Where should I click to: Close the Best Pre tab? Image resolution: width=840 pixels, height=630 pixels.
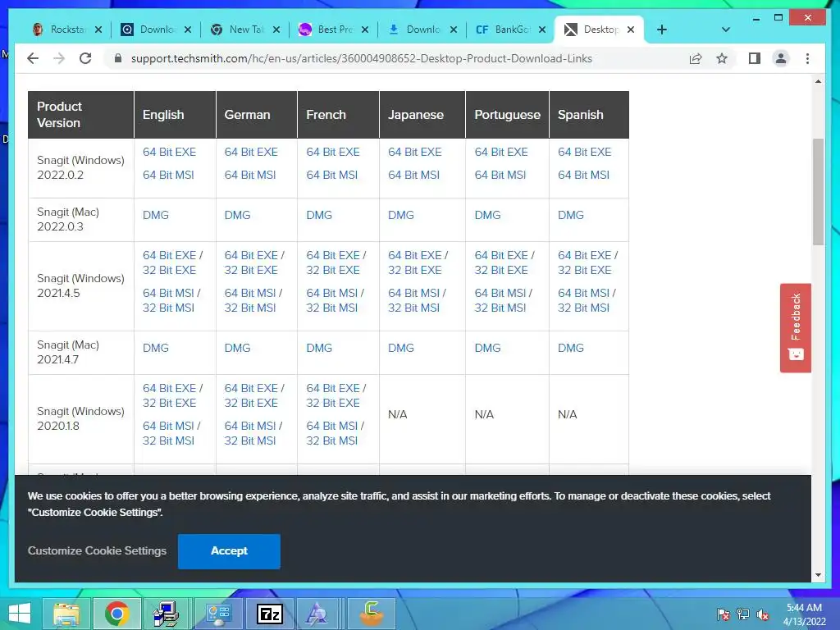365,30
